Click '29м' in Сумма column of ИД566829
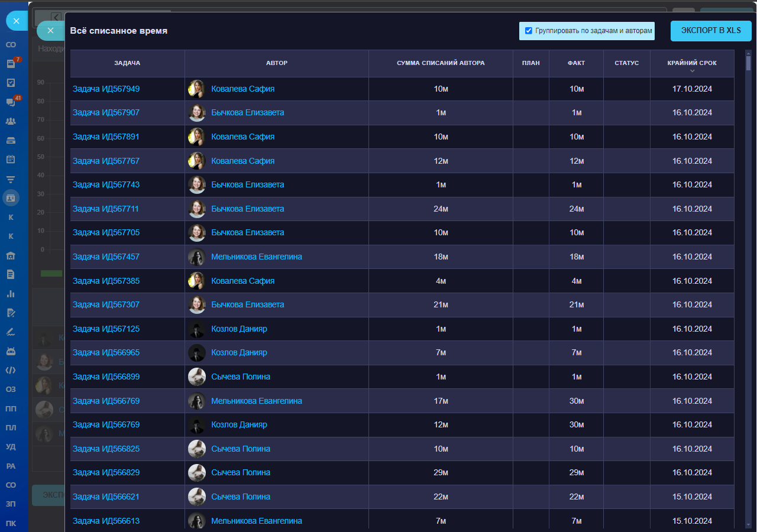 coord(441,472)
